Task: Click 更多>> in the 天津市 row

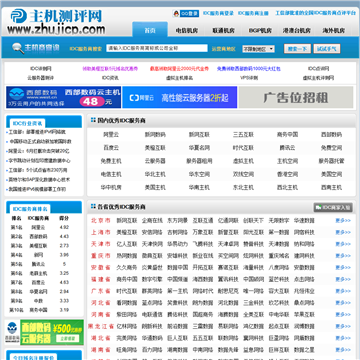Action: pos(343,244)
